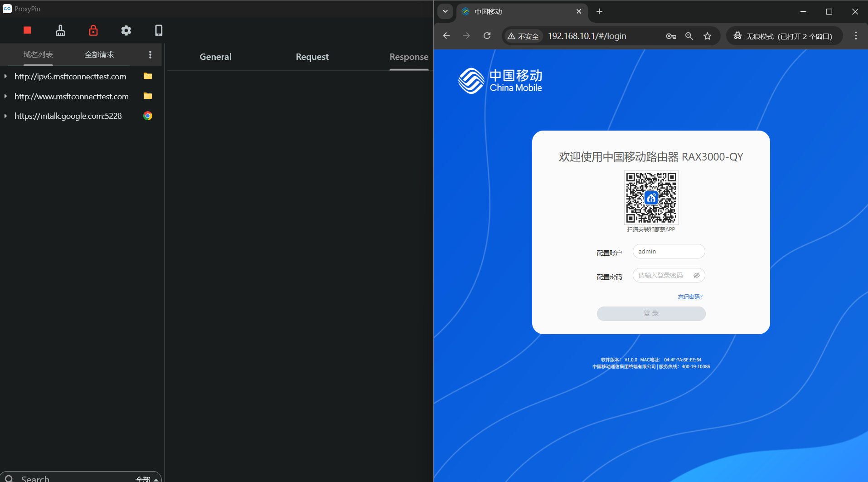Click the 登录 login button
The height and width of the screenshot is (482, 868).
point(651,314)
